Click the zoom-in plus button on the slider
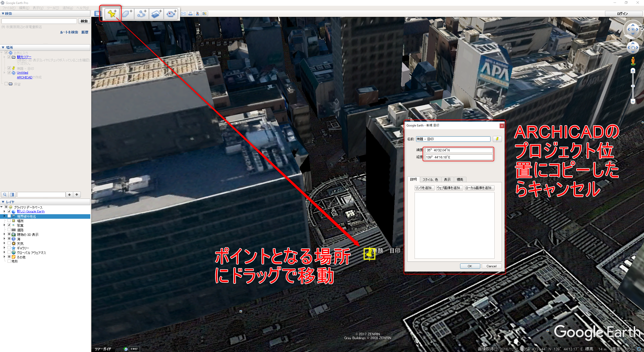This screenshot has width=644, height=352. pyautogui.click(x=633, y=71)
